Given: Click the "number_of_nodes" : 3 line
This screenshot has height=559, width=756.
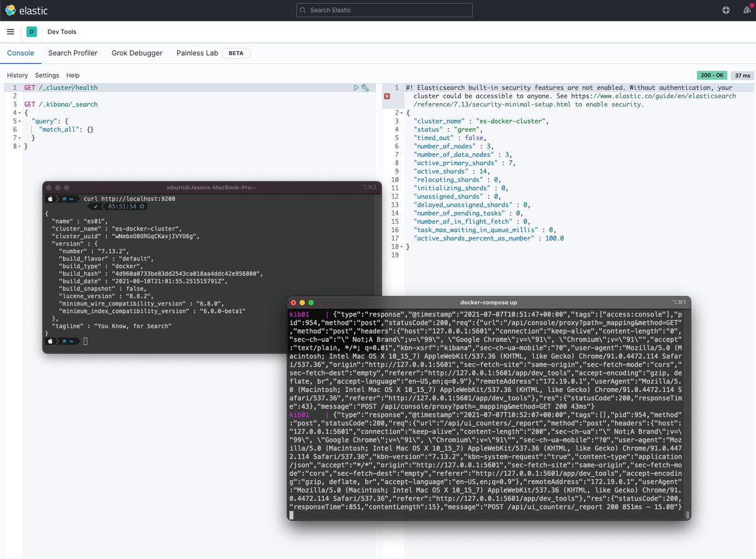Looking at the screenshot, I should [453, 146].
